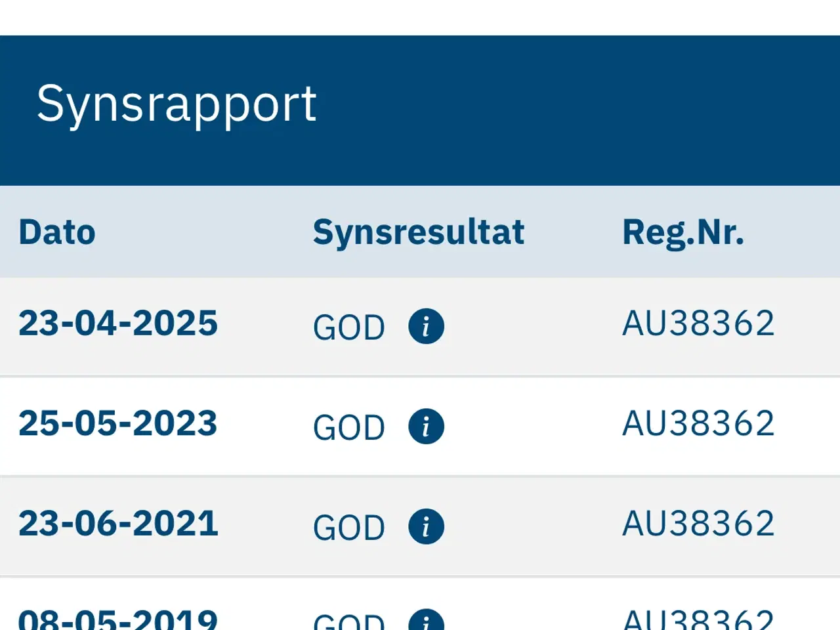Click GOD result in 23-04-2025 row
This screenshot has width=840, height=630.
[348, 327]
